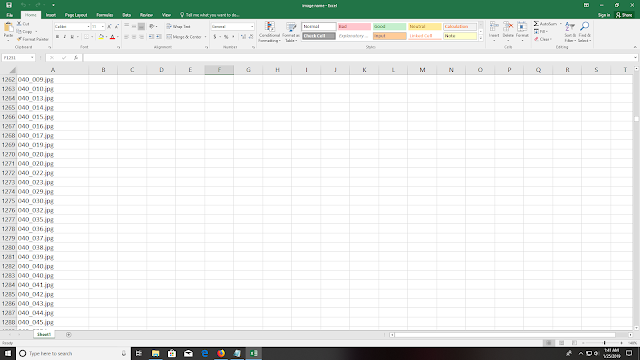Viewport: 640px width, 360px height.
Task: Click the Cut scissors button
Action: (23, 24)
